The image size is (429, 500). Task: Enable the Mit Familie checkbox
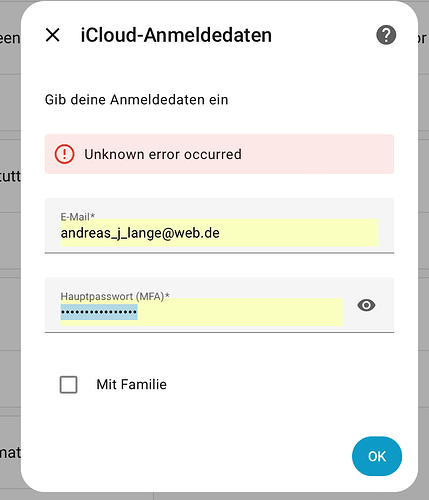coord(68,384)
